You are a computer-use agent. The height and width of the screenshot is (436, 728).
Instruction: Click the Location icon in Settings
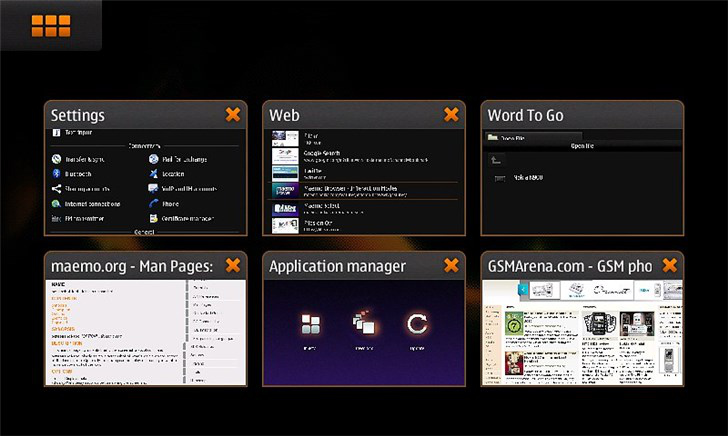tap(154, 173)
